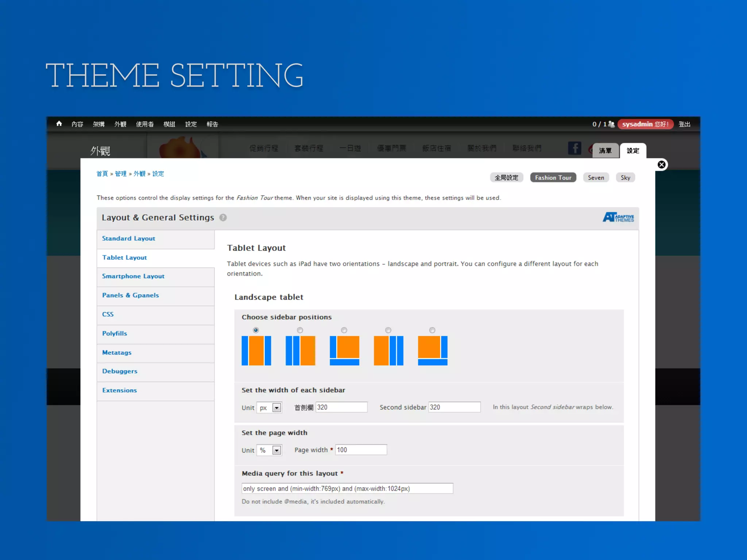This screenshot has height=560, width=747.
Task: Open the 內容 admin menu
Action: point(77,124)
